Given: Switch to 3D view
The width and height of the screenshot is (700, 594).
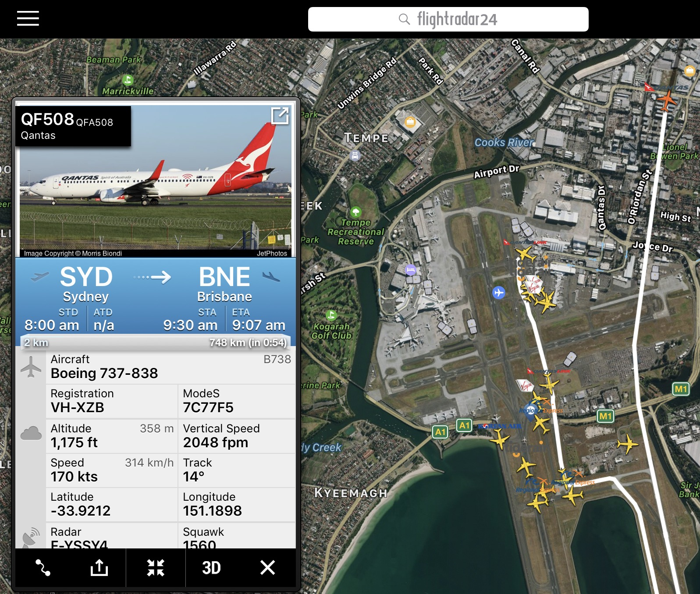Looking at the screenshot, I should pos(211,568).
